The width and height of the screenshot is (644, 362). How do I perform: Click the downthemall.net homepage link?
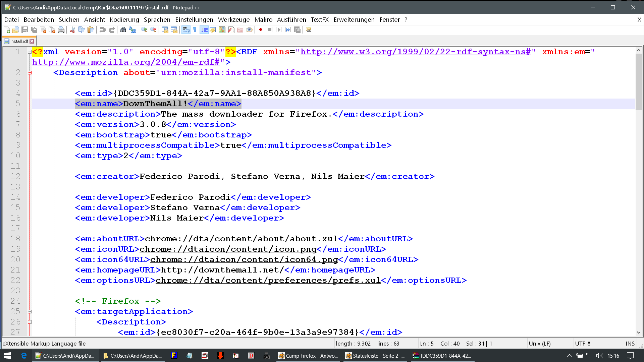[x=222, y=270]
